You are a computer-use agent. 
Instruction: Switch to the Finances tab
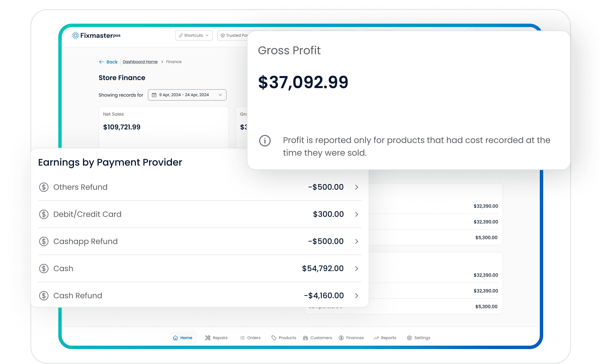coord(351,338)
